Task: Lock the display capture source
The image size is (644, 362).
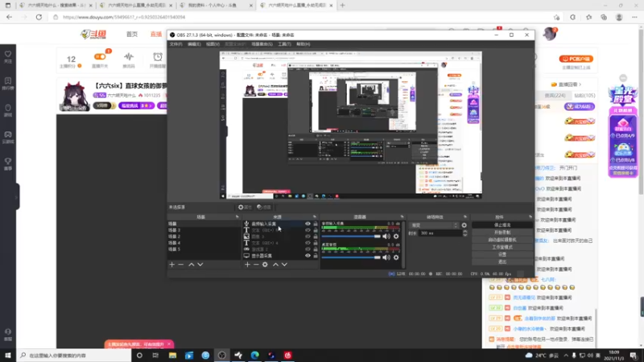Action: point(316,256)
